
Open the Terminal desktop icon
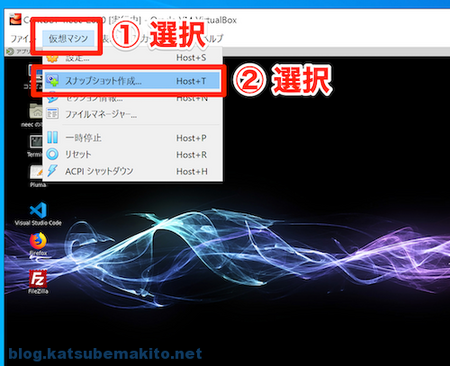click(35, 146)
